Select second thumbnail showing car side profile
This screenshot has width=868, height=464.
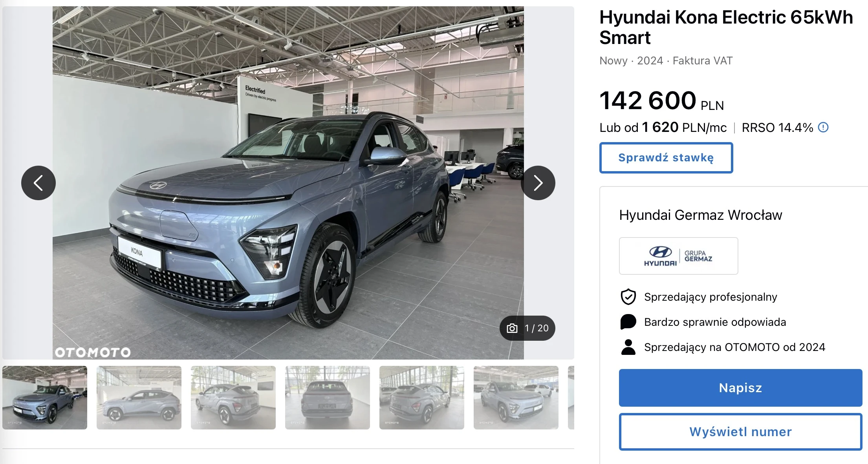tap(139, 398)
